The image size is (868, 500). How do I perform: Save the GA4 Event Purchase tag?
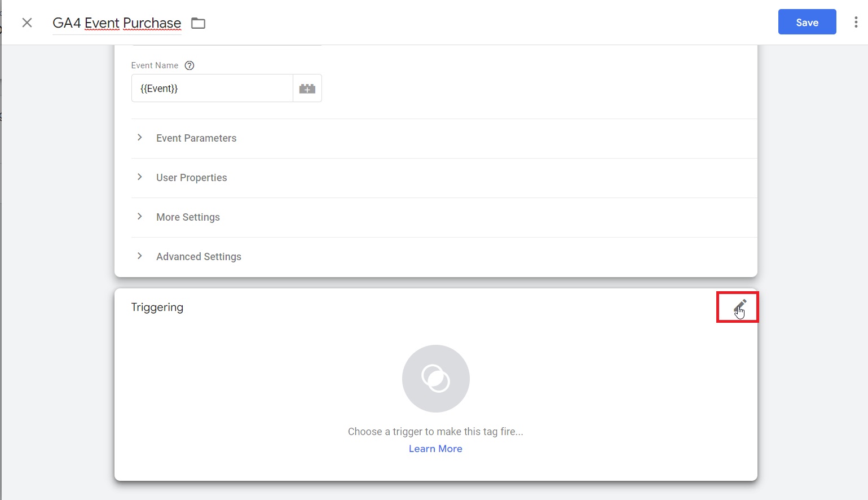coord(807,22)
